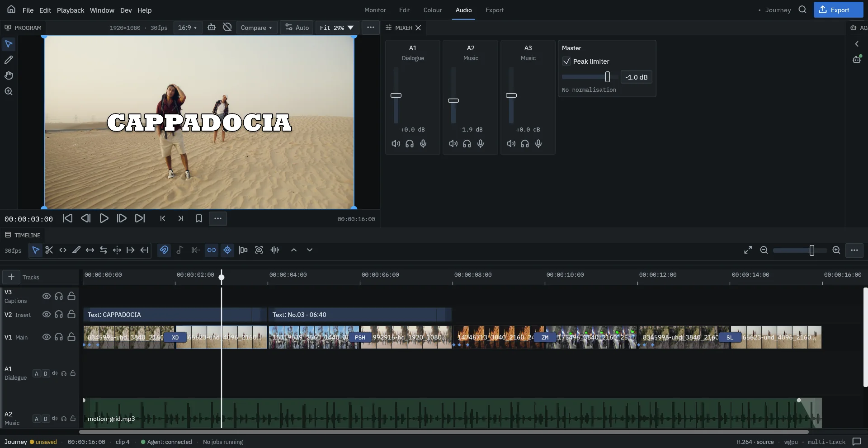The height and width of the screenshot is (448, 868).
Task: Click the Export button
Action: pos(838,10)
